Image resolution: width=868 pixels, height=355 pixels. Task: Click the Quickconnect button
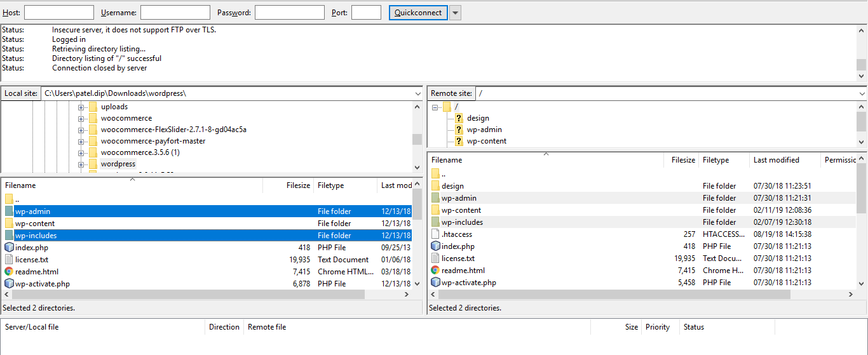click(418, 13)
